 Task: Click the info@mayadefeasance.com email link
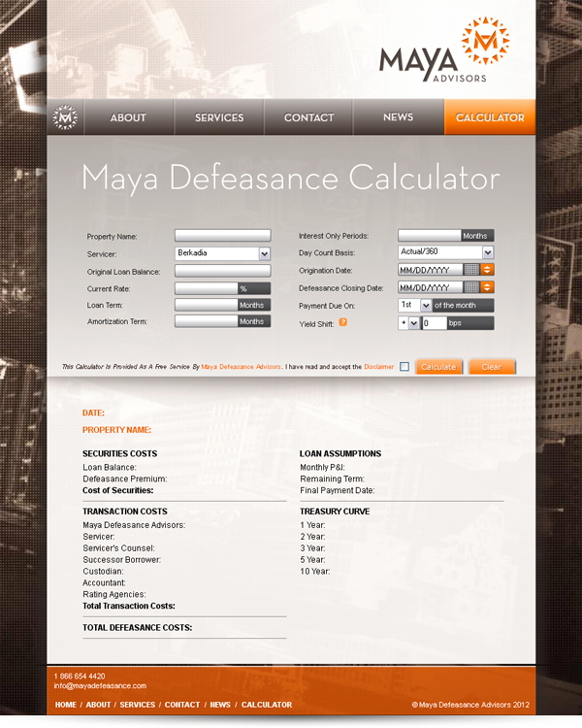[100, 685]
